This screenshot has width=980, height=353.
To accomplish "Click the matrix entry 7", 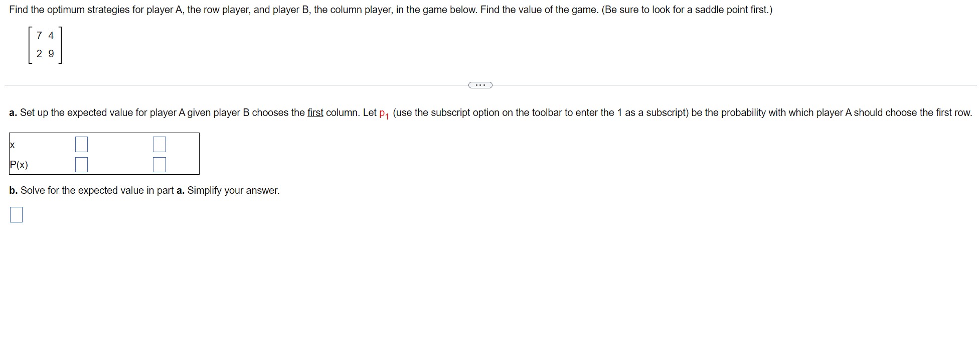I will (x=38, y=35).
